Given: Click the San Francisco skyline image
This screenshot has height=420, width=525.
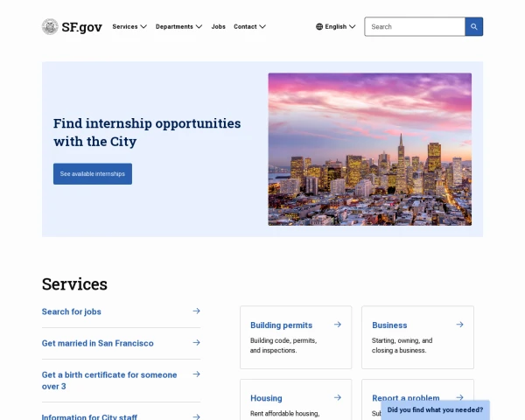Looking at the screenshot, I should [x=369, y=149].
